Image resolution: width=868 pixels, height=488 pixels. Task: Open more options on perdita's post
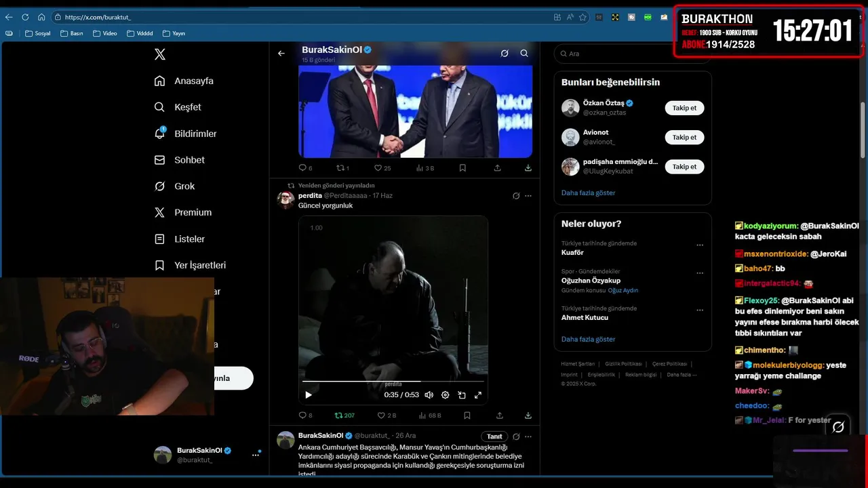528,196
